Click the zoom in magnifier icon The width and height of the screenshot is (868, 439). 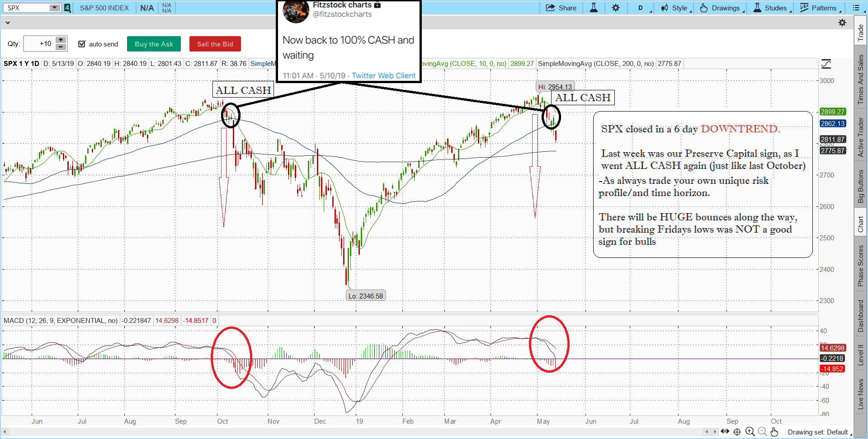click(x=750, y=432)
